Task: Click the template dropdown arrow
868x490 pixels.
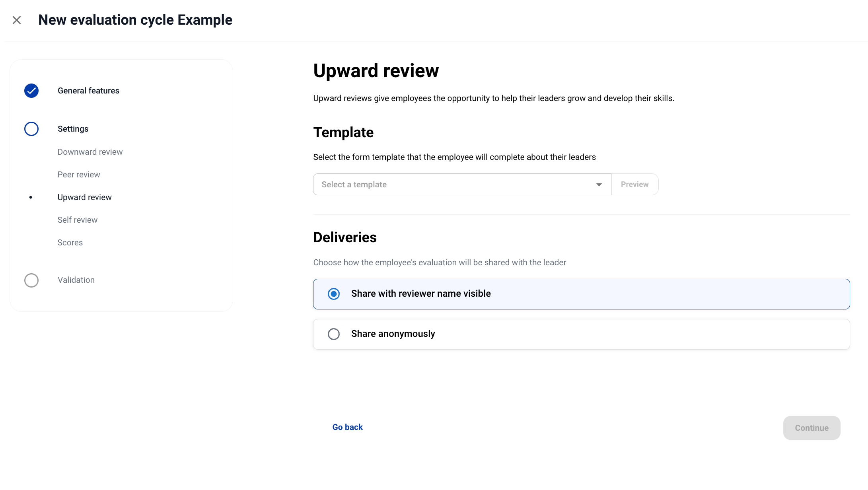Action: coord(599,185)
